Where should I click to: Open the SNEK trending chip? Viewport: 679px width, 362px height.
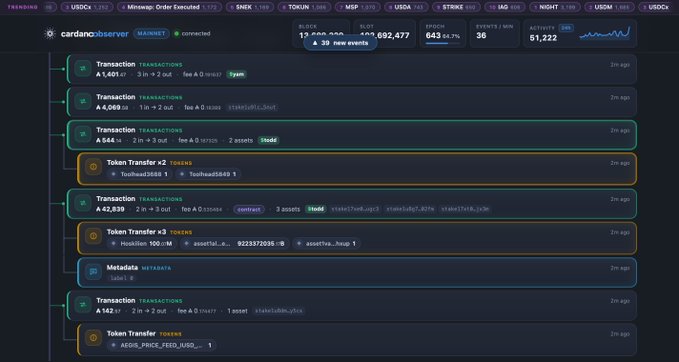[x=249, y=7]
